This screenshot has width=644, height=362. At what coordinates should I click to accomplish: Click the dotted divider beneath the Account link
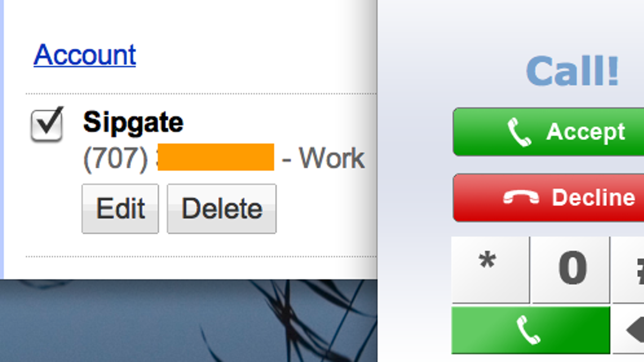point(201,94)
